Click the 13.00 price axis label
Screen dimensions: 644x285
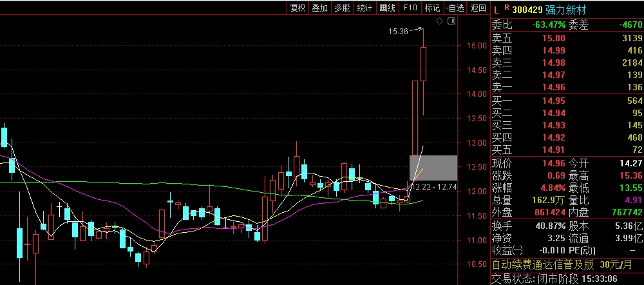(477, 143)
